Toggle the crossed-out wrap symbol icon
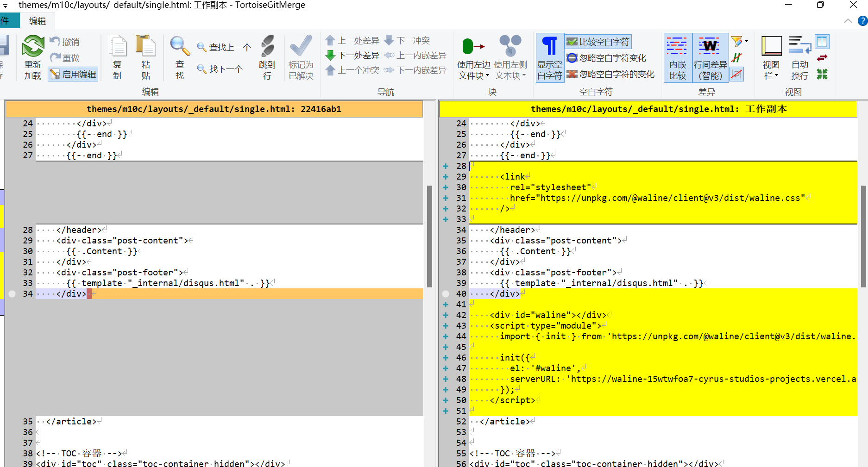Screen dimensions: 868x467 pyautogui.click(x=736, y=74)
